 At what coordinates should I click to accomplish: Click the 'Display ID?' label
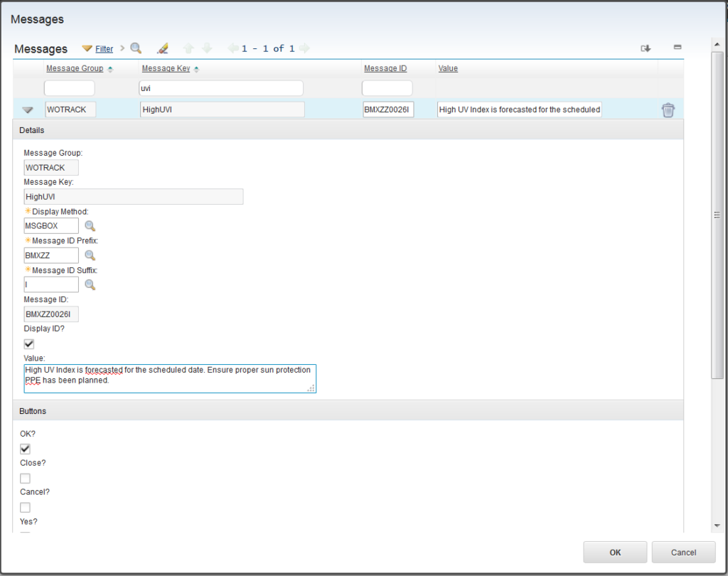[x=44, y=329]
